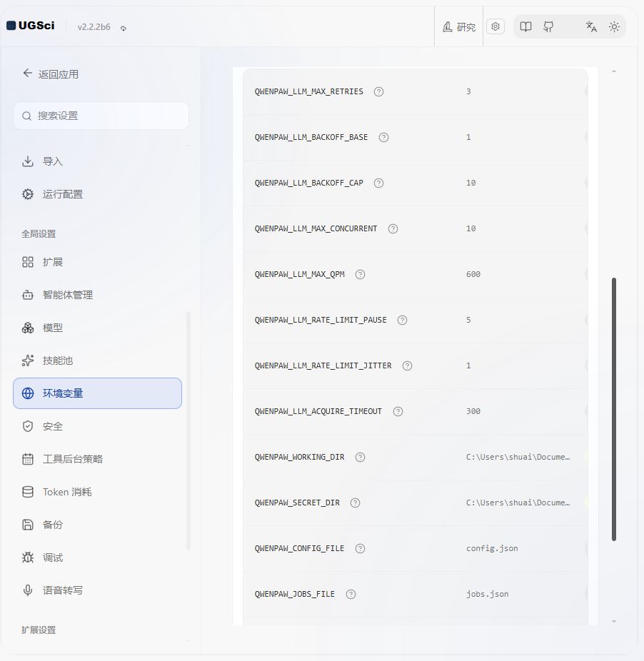Image resolution: width=644 pixels, height=661 pixels.
Task: Click help icon for QWENPAW_LLM_RATE_LIMIT_JITTER
Action: click(x=407, y=366)
